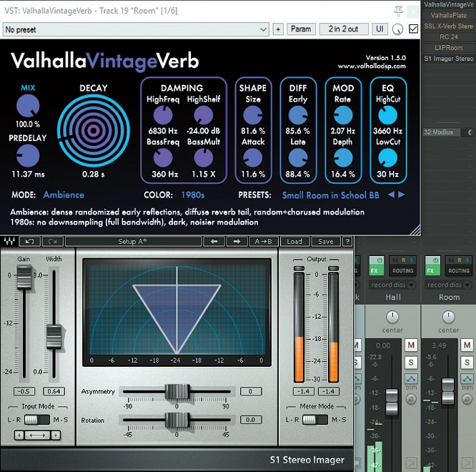Viewport: 476px width, 472px height.
Task: Open the 2 in 2 out pin connector
Action: coord(343,29)
